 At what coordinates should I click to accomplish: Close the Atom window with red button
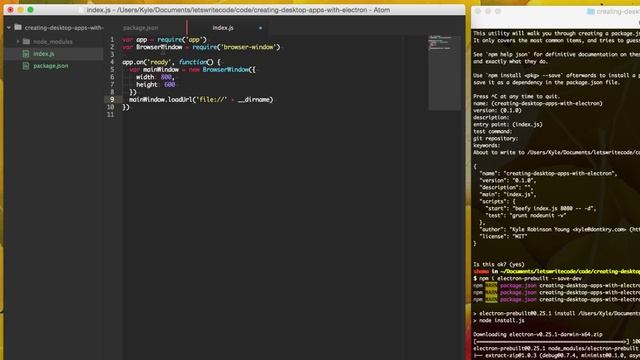pos(10,10)
